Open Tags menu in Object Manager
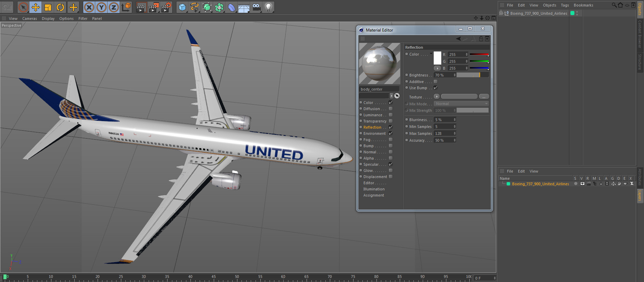Screen dimensions: 644x282 [x=565, y=5]
